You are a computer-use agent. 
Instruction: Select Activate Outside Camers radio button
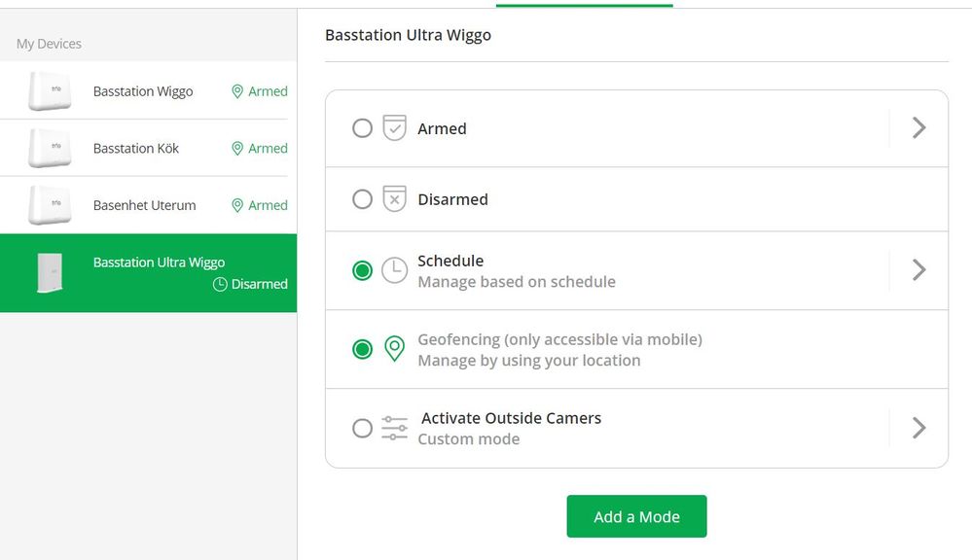pos(362,428)
